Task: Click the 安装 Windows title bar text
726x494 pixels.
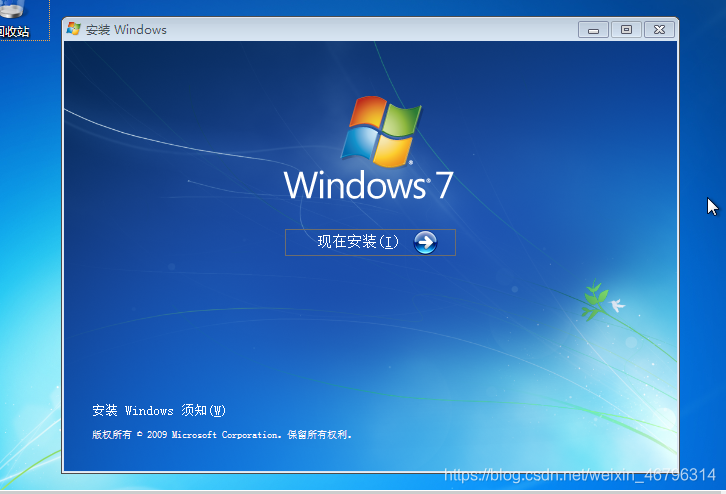Action: (x=126, y=30)
